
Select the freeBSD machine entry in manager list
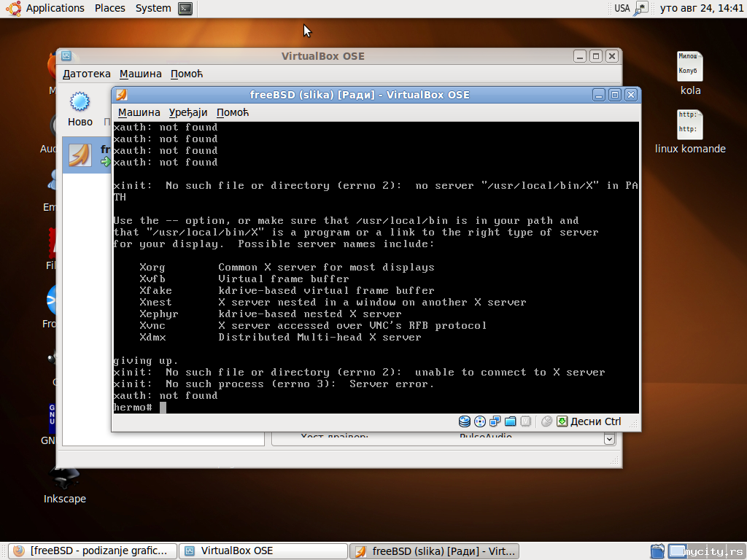pos(88,155)
